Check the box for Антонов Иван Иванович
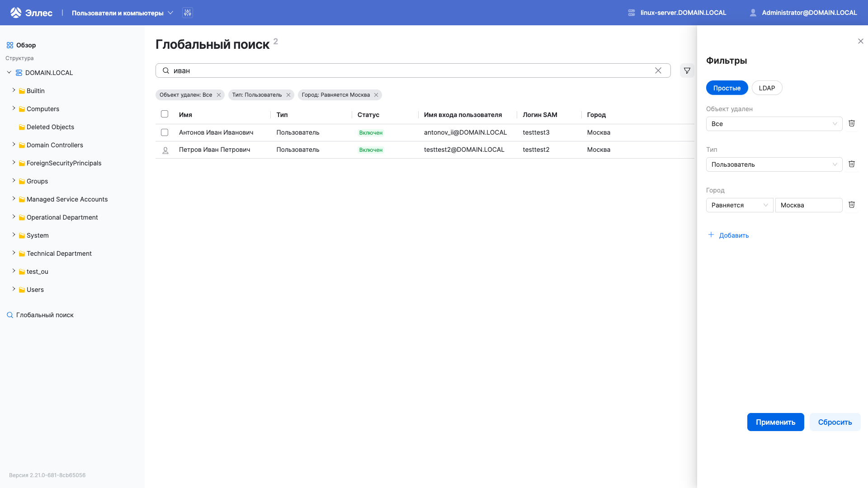Screen dimensions: 868x488 click(165, 132)
